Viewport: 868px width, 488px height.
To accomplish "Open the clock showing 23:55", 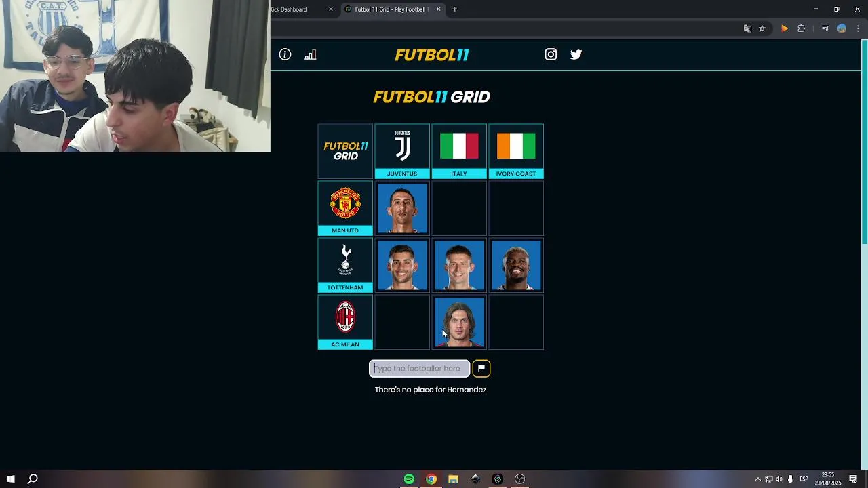I will pos(828,479).
